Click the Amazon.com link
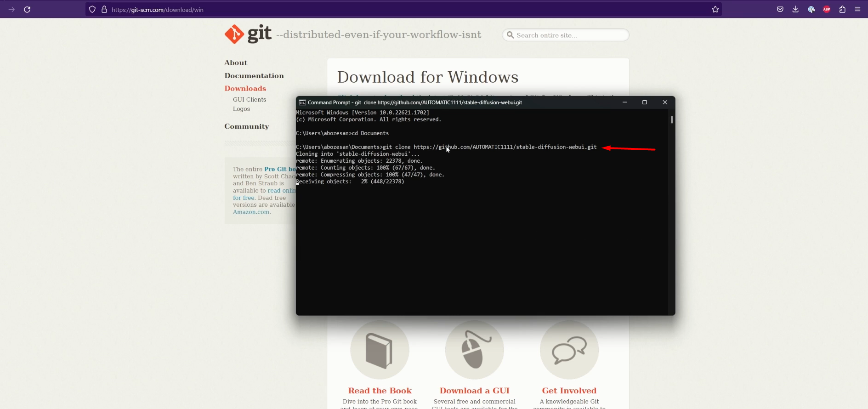Image resolution: width=868 pixels, height=409 pixels. pyautogui.click(x=251, y=212)
